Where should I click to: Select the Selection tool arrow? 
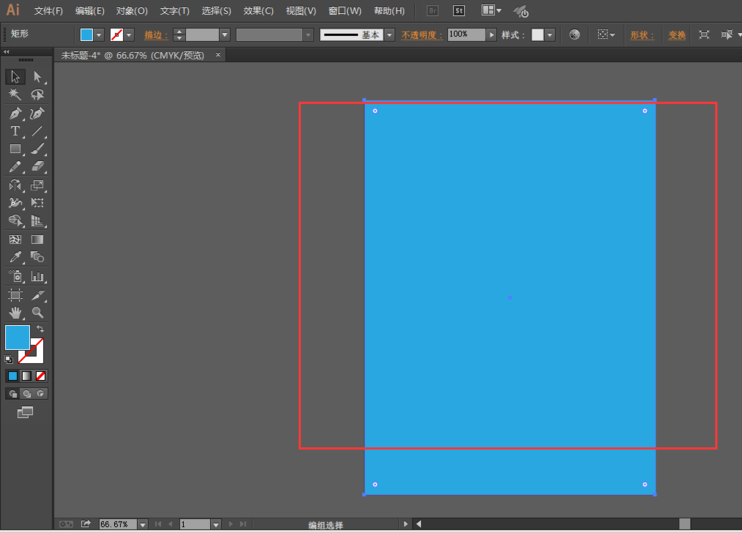(x=15, y=77)
